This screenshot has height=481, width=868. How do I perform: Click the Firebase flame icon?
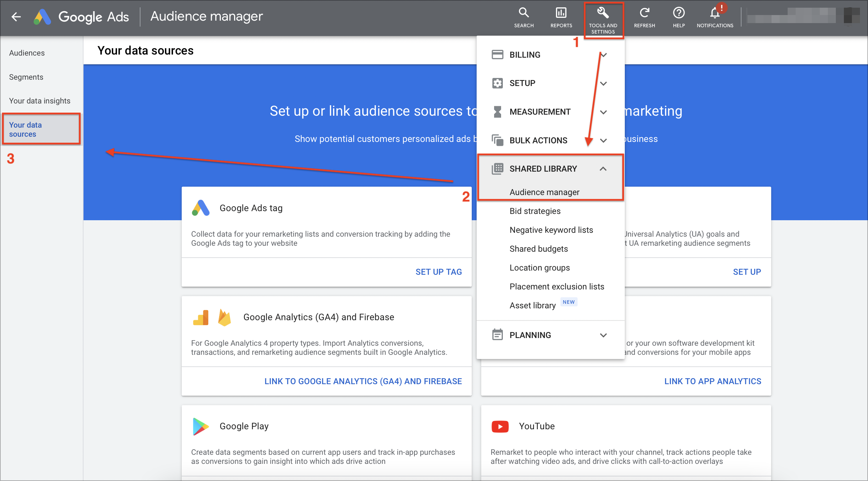point(224,317)
